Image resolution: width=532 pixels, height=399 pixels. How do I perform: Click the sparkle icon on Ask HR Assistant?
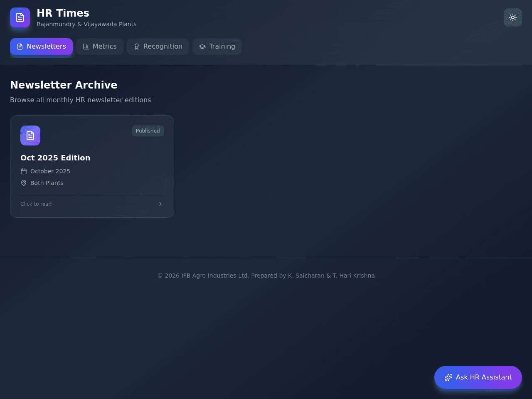(x=448, y=377)
